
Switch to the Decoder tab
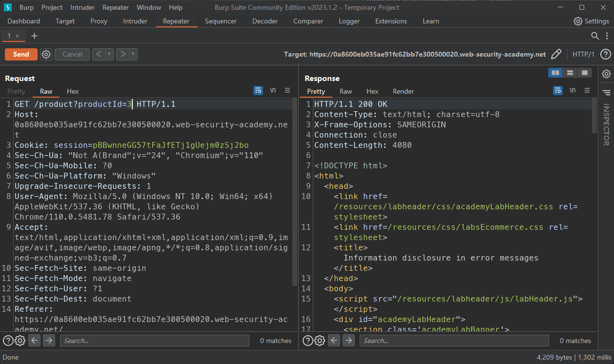click(x=265, y=21)
